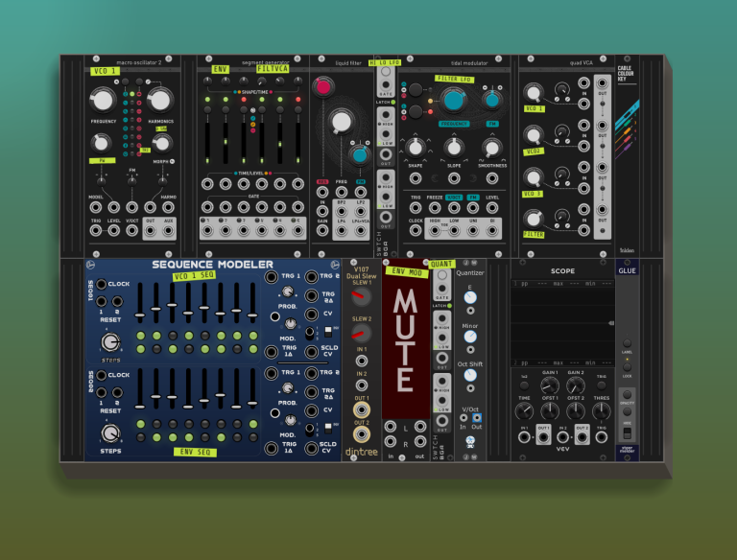737x560 pixels.
Task: Click the macro oscillator HARMONICS knob
Action: coord(160,100)
